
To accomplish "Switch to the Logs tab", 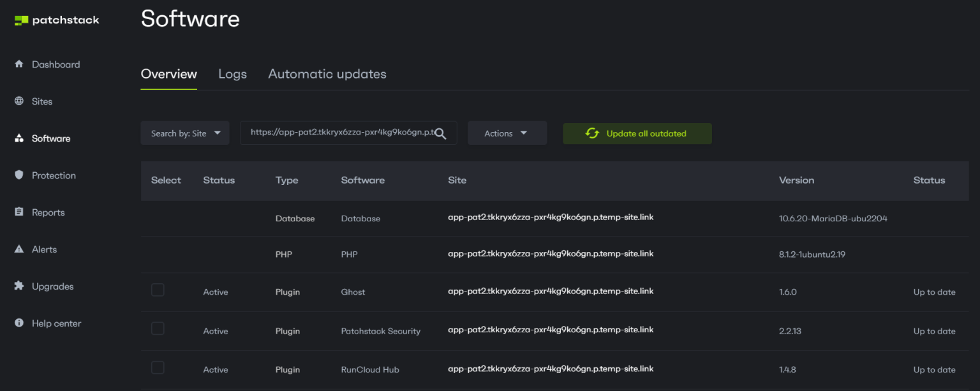I will tap(232, 74).
